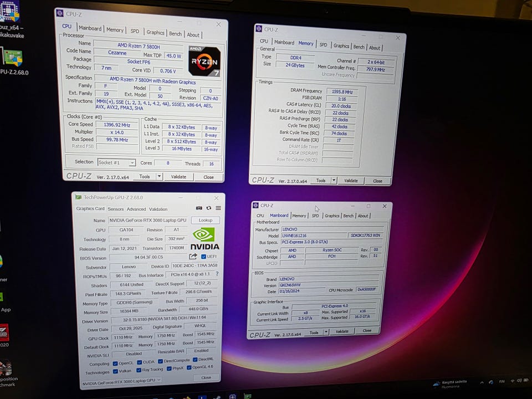Open the weather widget in the taskbar
This screenshot has width=532, height=399.
(451, 384)
